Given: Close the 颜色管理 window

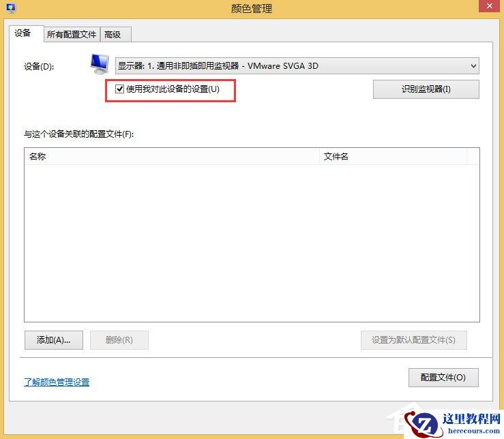Looking at the screenshot, I should (x=489, y=6).
